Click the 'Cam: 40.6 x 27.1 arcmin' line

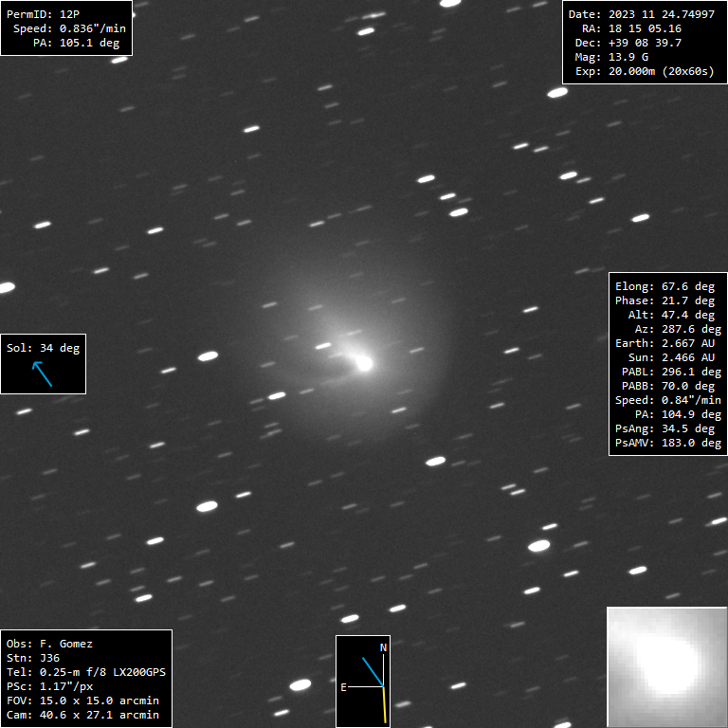pos(82,715)
